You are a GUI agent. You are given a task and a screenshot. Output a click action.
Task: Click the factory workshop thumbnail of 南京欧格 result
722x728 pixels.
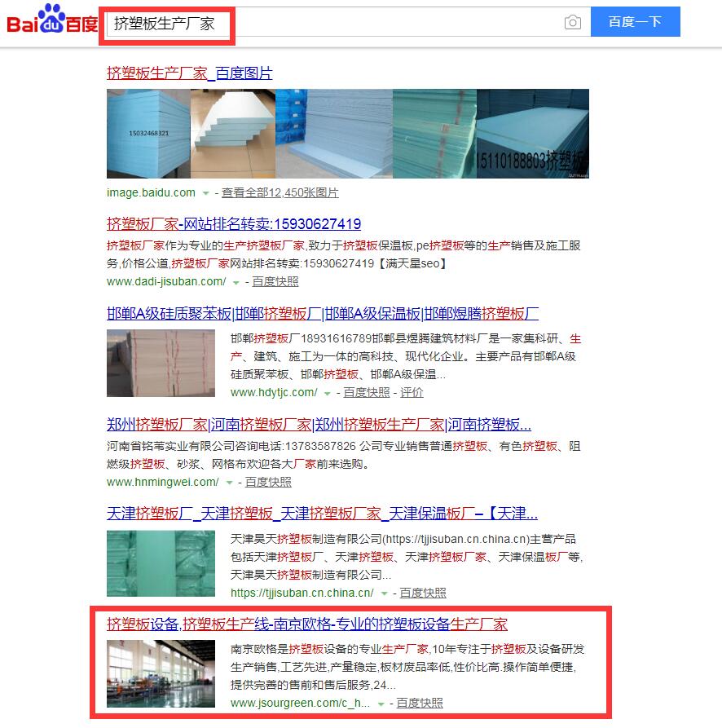[161, 673]
